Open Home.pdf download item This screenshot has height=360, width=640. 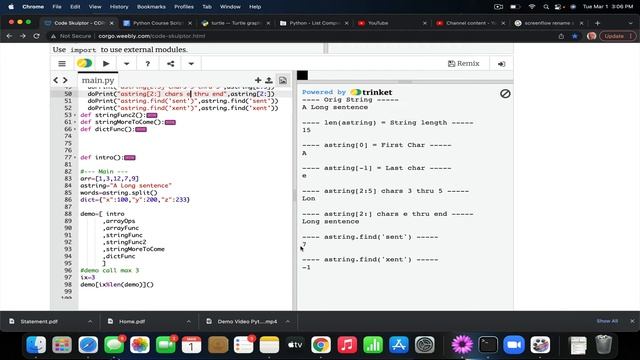[x=131, y=322]
